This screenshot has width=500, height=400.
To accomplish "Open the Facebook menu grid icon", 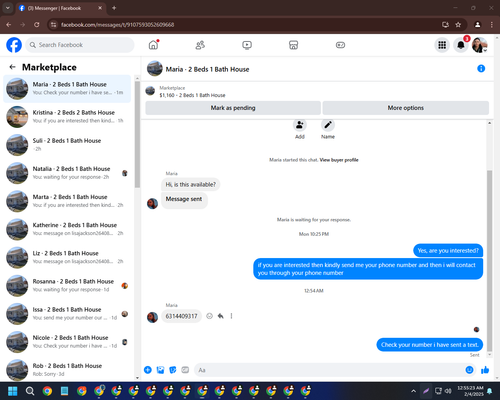I will [x=442, y=45].
